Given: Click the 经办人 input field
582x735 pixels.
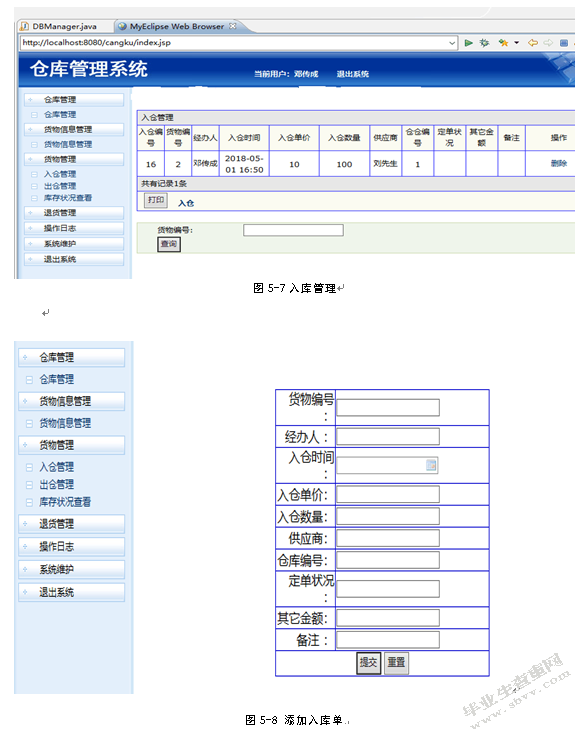Looking at the screenshot, I should 388,436.
